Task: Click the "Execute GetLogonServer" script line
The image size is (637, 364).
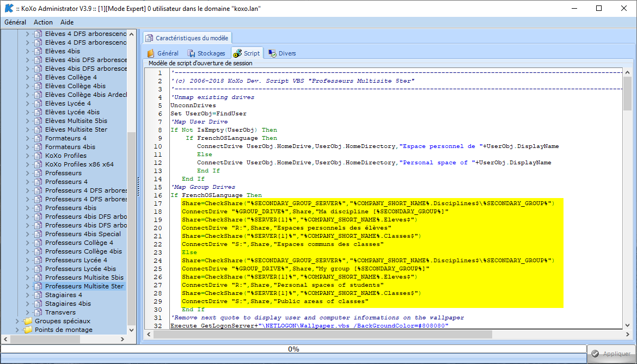Action: pyautogui.click(x=309, y=325)
